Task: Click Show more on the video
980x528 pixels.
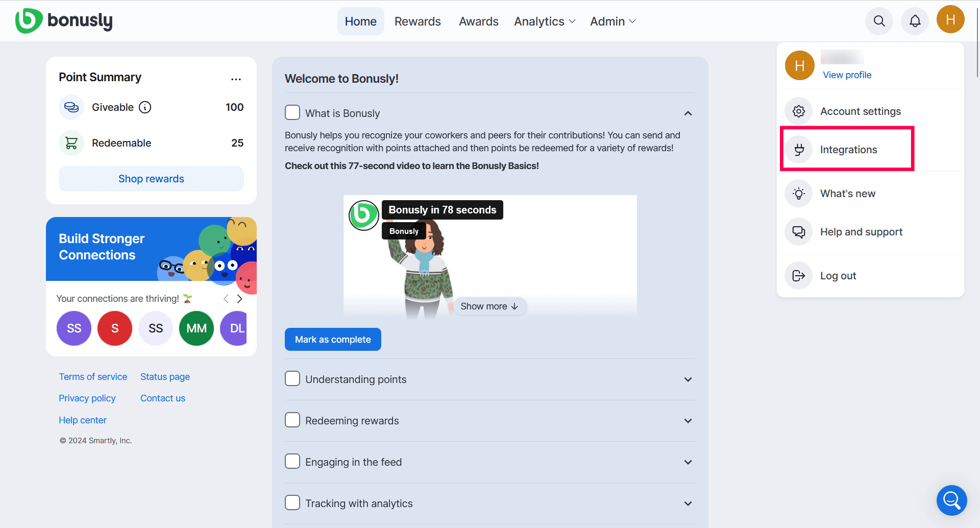Action: click(489, 306)
